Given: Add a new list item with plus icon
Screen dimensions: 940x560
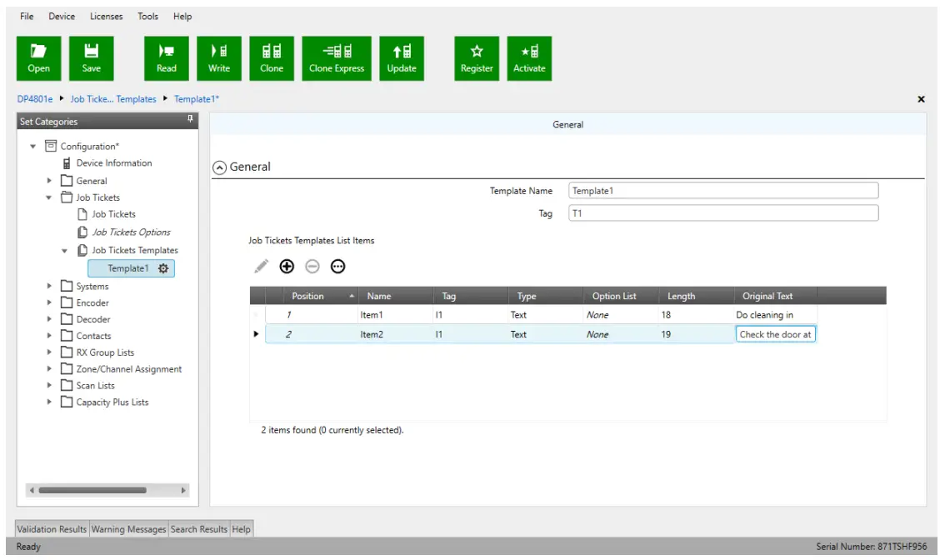Looking at the screenshot, I should tap(287, 267).
